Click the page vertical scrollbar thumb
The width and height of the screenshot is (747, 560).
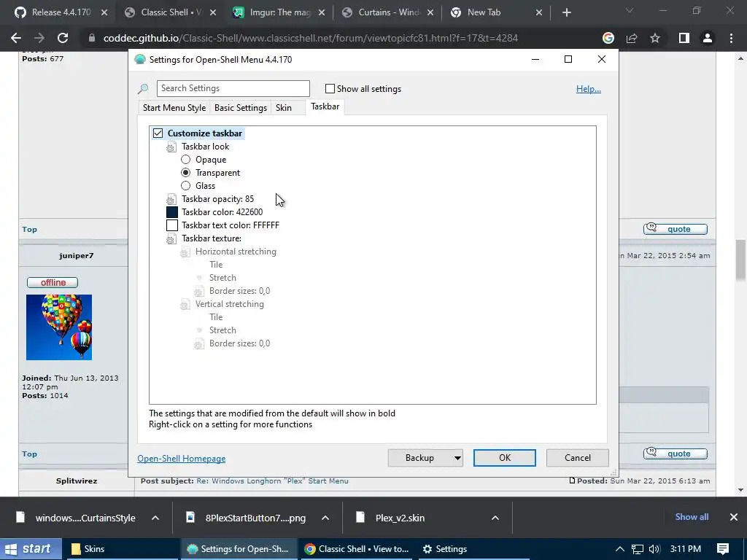point(740,260)
